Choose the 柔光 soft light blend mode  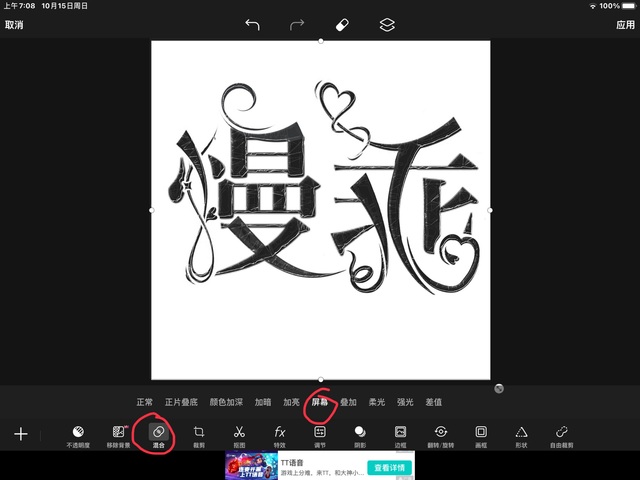377,402
